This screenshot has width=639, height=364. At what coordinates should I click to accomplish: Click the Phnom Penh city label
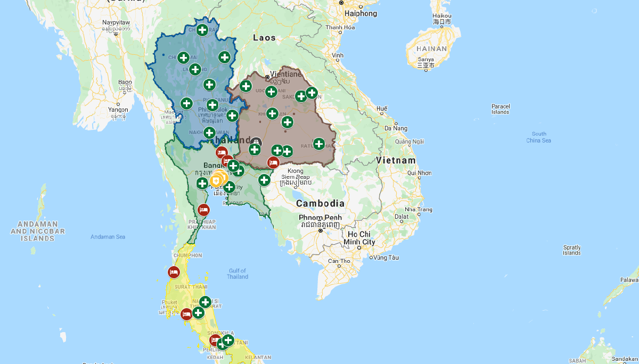pyautogui.click(x=320, y=218)
